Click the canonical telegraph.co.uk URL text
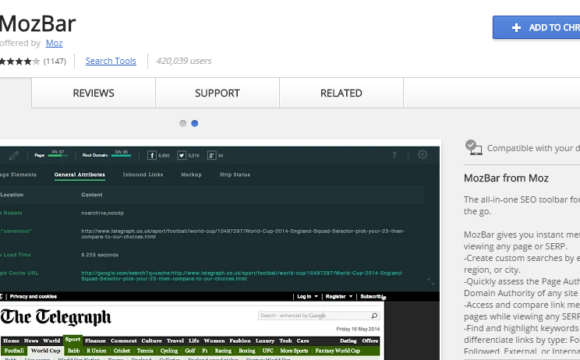The height and width of the screenshot is (360, 580). (x=243, y=234)
